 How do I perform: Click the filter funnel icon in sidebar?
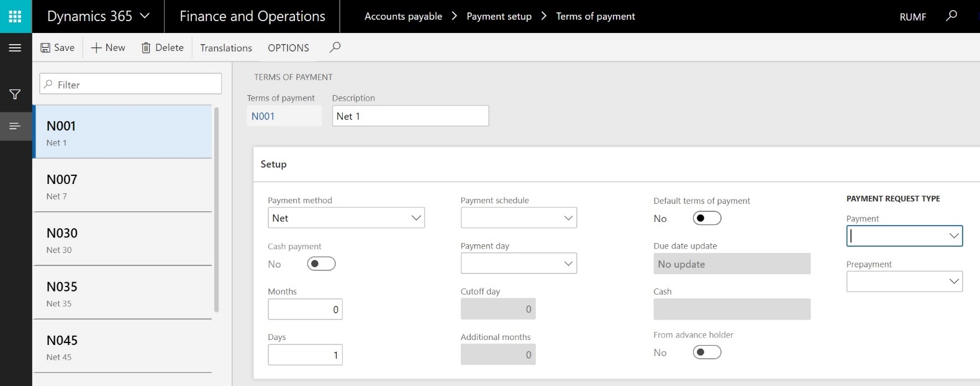click(16, 94)
